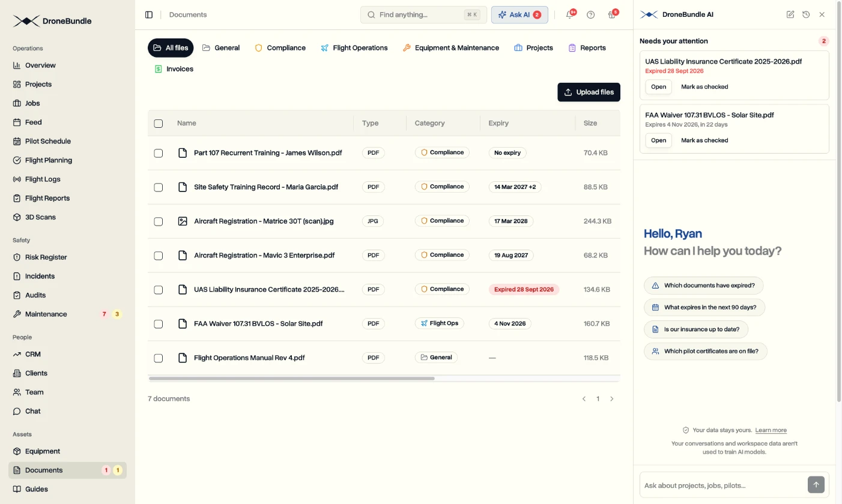Go to Risk Register
This screenshot has height=504, width=842.
pos(67,257)
